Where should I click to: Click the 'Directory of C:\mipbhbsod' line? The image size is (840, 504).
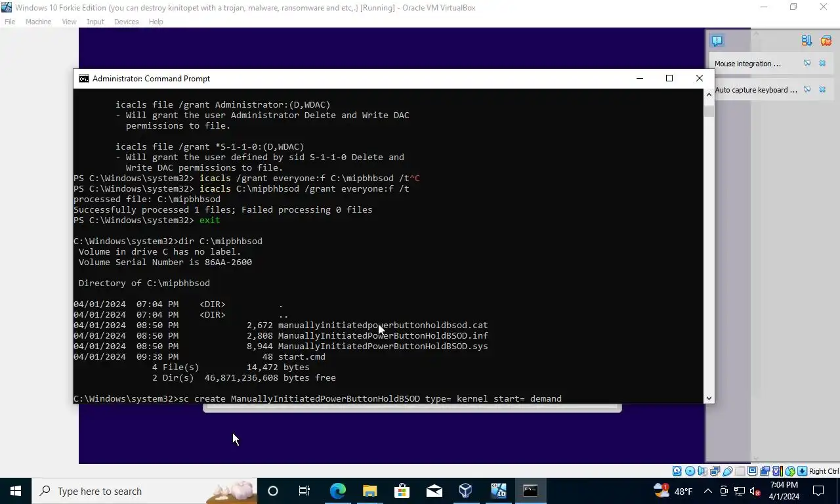tap(144, 283)
